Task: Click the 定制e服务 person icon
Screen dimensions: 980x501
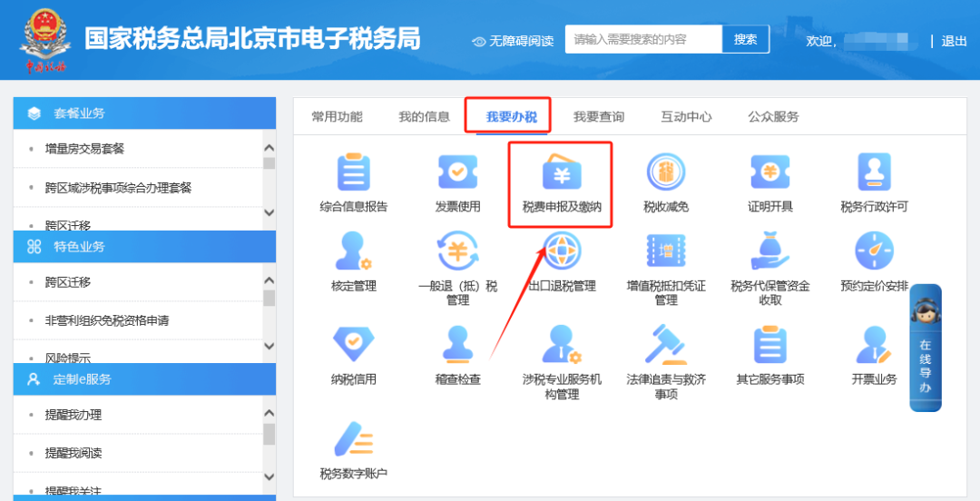Action: [x=34, y=379]
